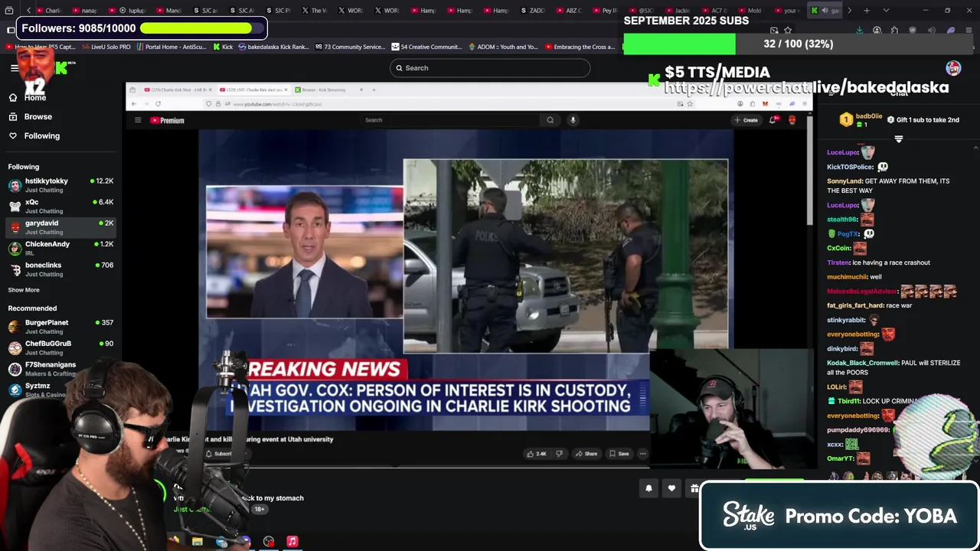
Task: Click Share under the YouTube video
Action: (586, 454)
